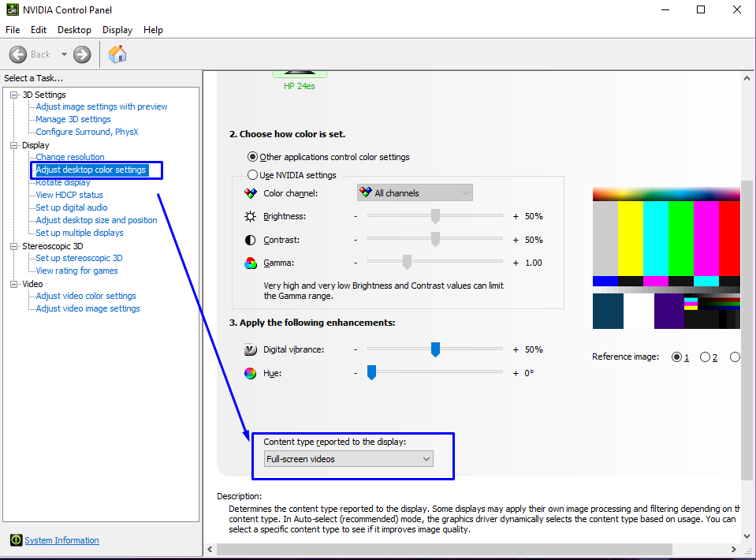Go to Home via house icon
Image resolution: width=756 pixels, height=560 pixels.
pos(117,54)
